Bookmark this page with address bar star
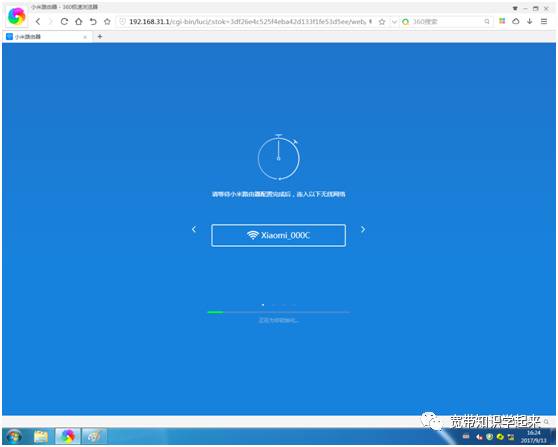The image size is (558, 447). coord(382,22)
